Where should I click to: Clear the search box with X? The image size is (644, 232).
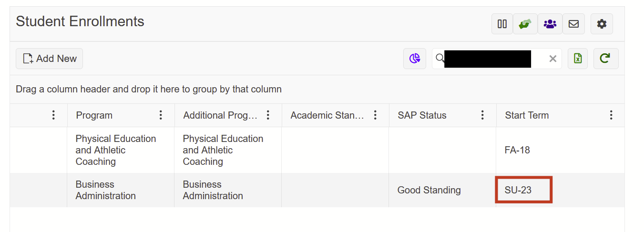pyautogui.click(x=553, y=59)
